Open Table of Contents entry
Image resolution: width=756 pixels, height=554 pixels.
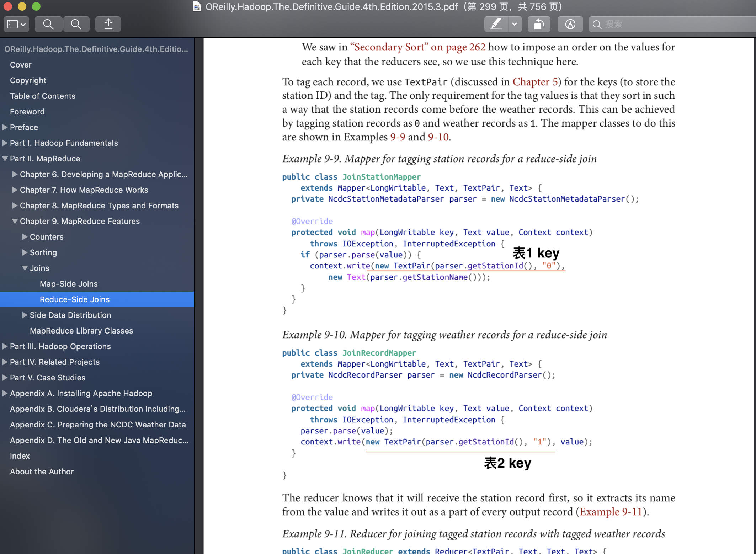click(x=43, y=96)
